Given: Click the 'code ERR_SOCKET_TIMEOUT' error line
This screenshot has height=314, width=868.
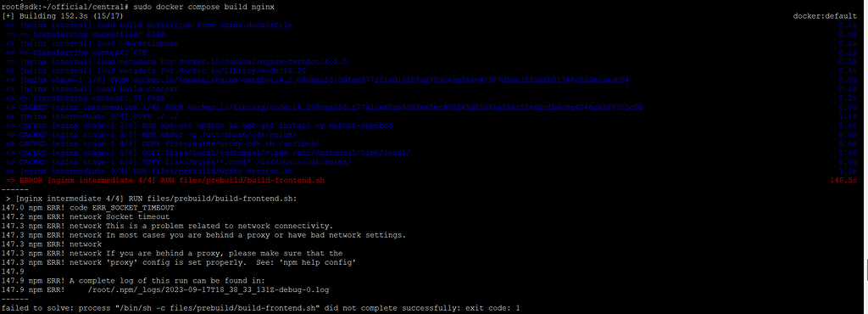Looking at the screenshot, I should click(x=88, y=208).
